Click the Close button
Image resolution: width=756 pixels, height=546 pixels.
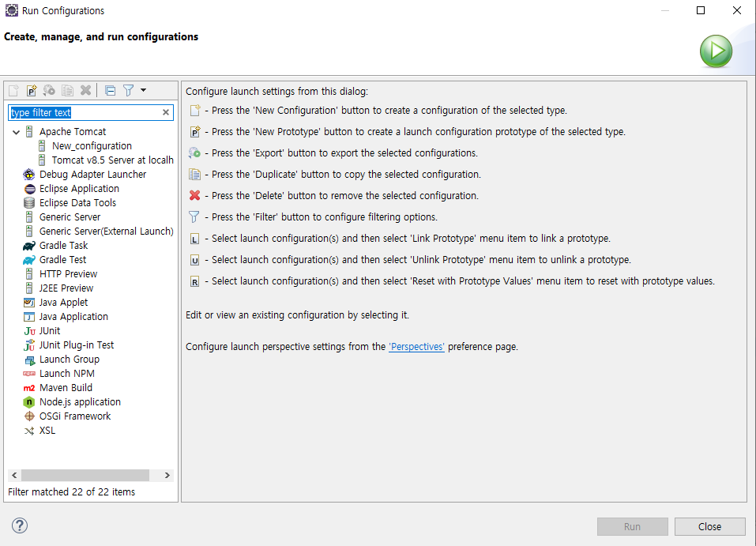tap(709, 527)
